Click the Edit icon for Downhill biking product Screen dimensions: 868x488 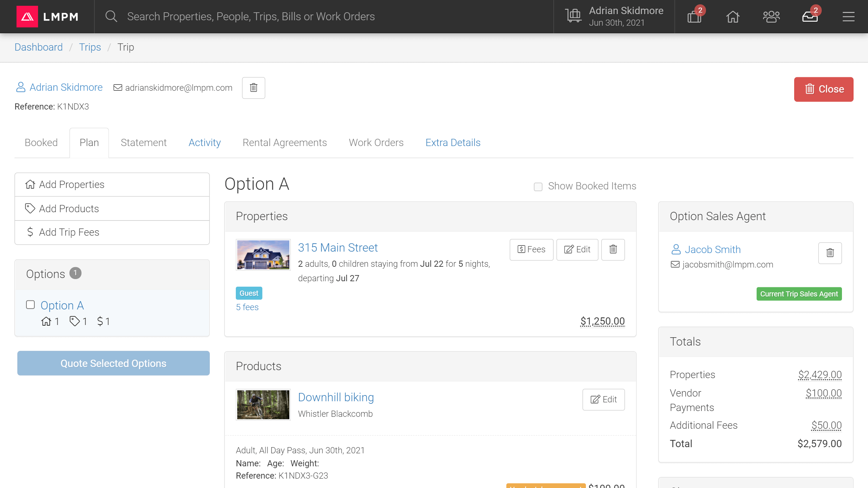click(x=604, y=400)
